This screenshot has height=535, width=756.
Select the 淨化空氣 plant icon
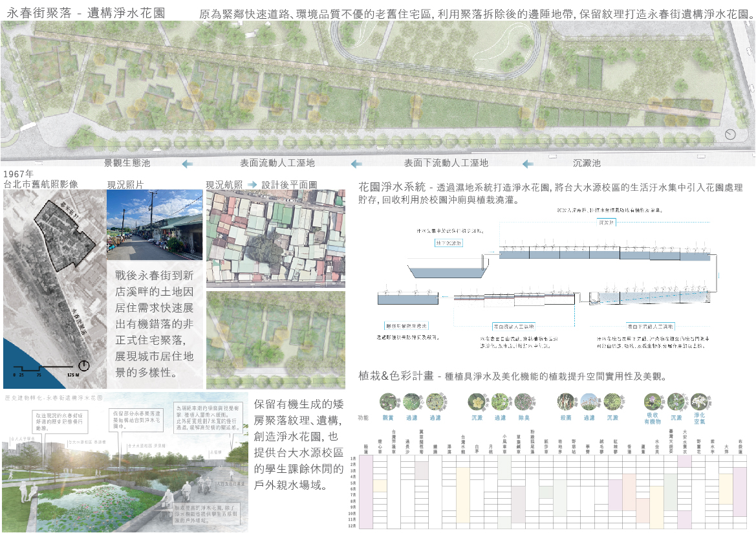coord(698,402)
